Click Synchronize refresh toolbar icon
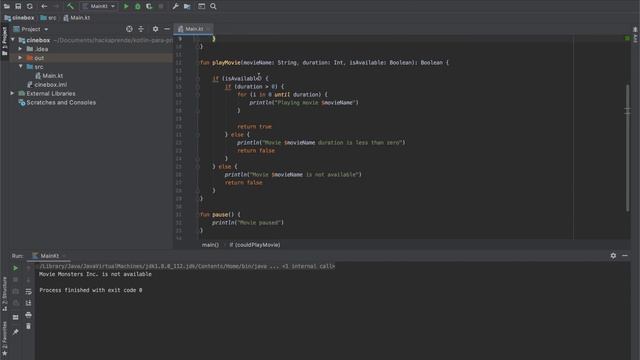 [29, 6]
